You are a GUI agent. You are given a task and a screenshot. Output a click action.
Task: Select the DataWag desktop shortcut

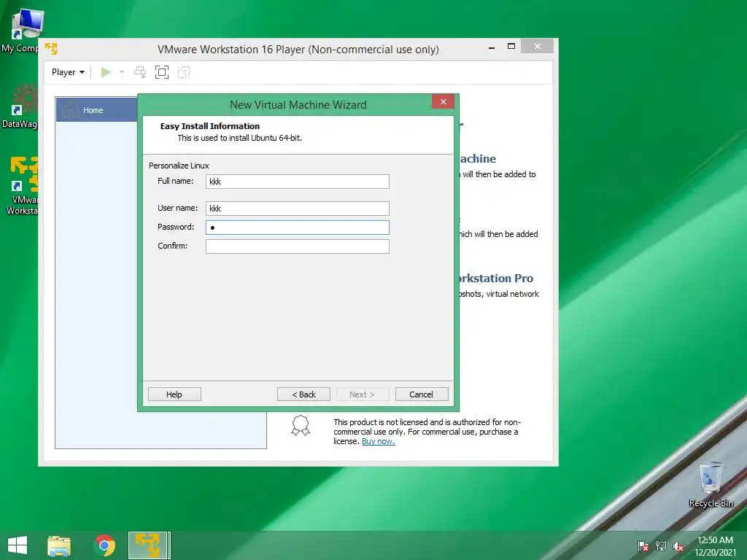point(21,106)
